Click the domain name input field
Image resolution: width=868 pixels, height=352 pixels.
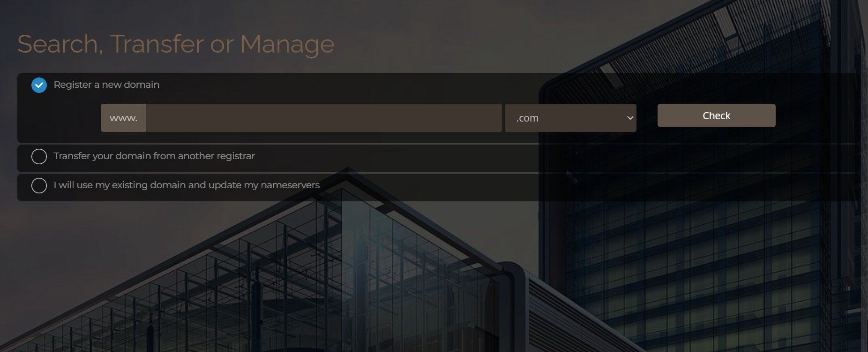(x=324, y=118)
